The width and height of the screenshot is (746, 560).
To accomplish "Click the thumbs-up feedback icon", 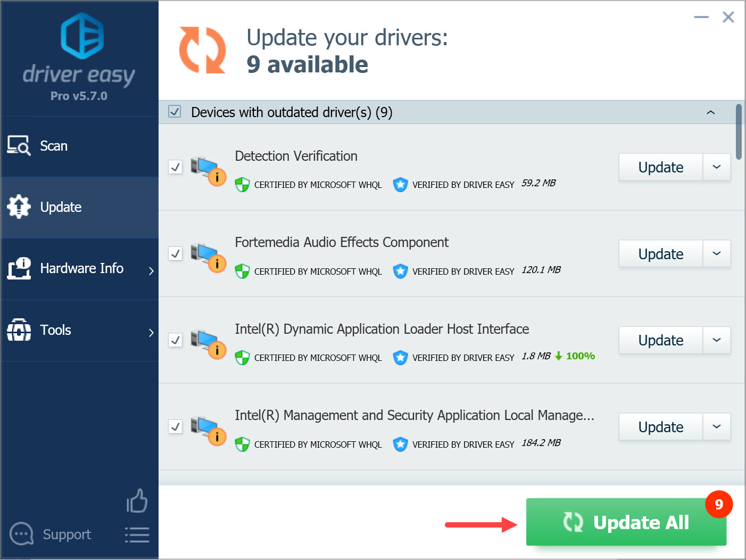I will coord(137,501).
